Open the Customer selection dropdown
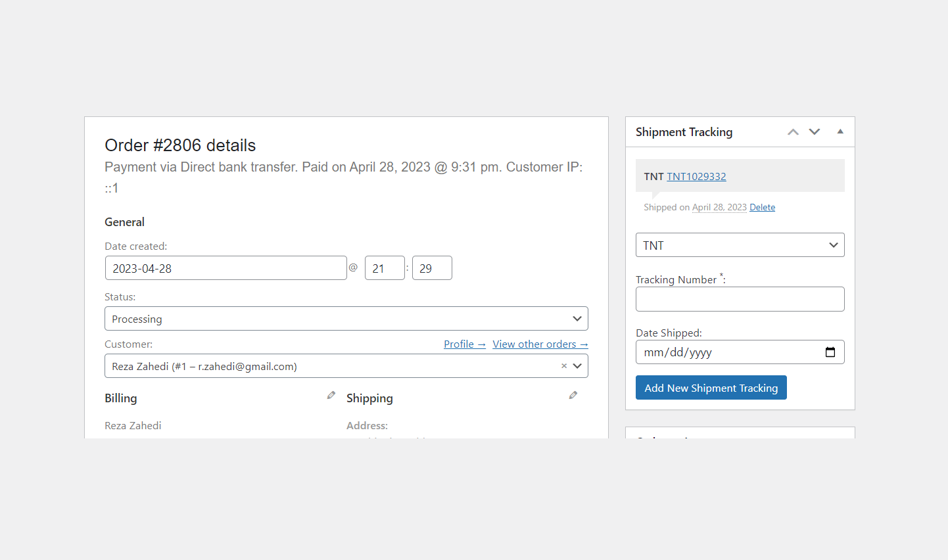 click(x=577, y=366)
